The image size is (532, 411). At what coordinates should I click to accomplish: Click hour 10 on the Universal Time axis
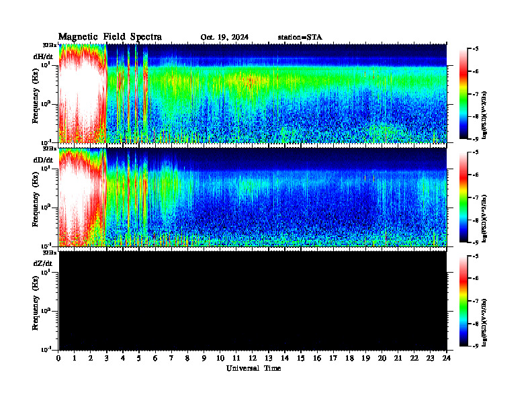[x=220, y=358]
